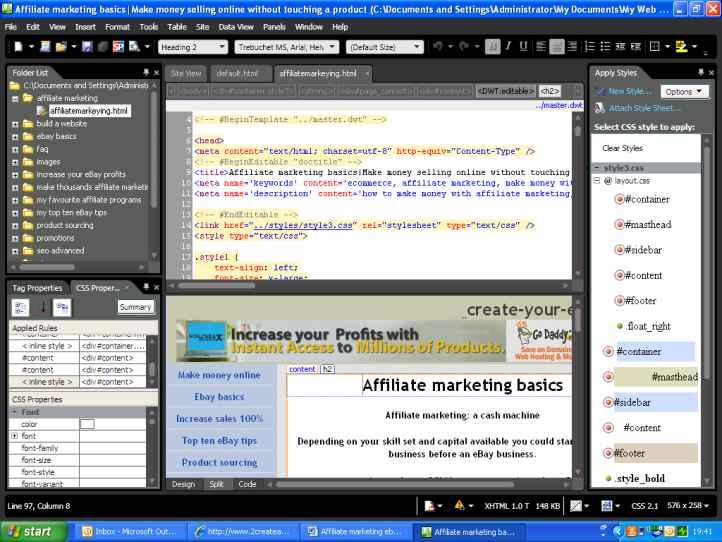Click the Bold formatting icon

(493, 47)
